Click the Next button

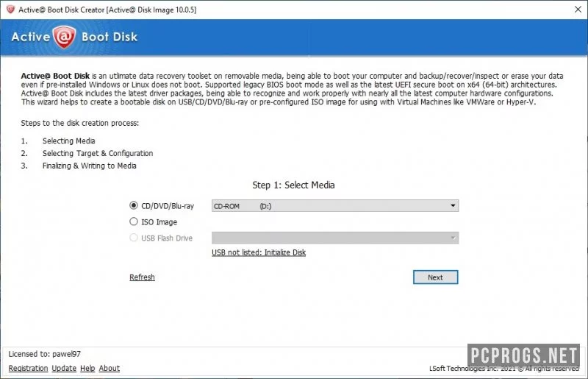[x=435, y=277]
